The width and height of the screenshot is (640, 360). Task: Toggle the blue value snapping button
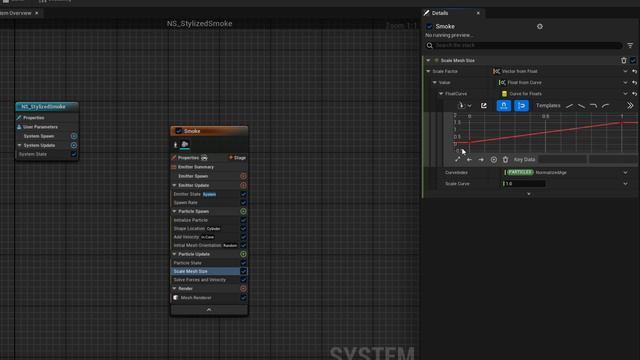click(x=521, y=106)
